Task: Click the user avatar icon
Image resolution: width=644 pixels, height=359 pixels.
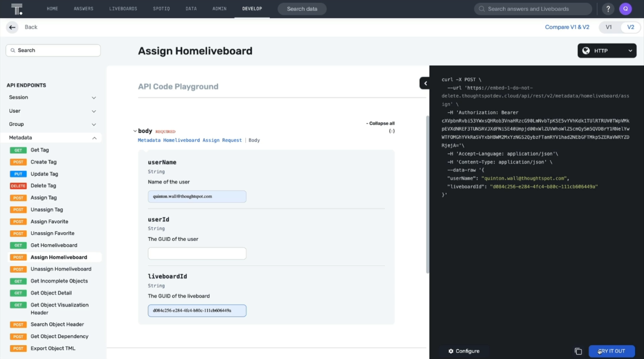Action: pos(625,9)
